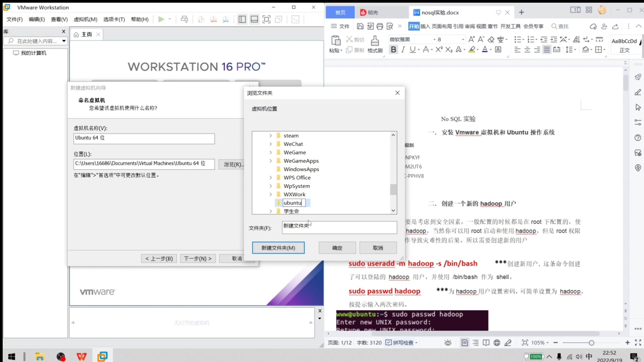Click the WPS icon on taskbar
The width and height of the screenshot is (644, 362).
tap(82, 357)
